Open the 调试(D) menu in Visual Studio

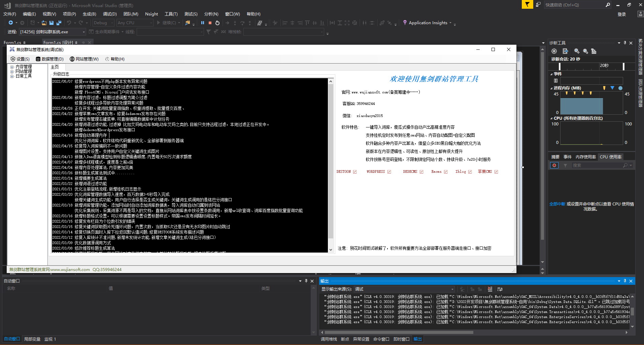click(x=110, y=14)
